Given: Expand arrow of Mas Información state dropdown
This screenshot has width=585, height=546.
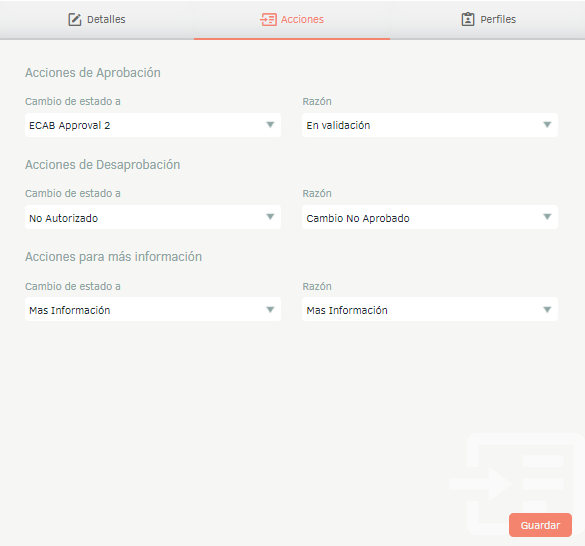Looking at the screenshot, I should point(270,309).
